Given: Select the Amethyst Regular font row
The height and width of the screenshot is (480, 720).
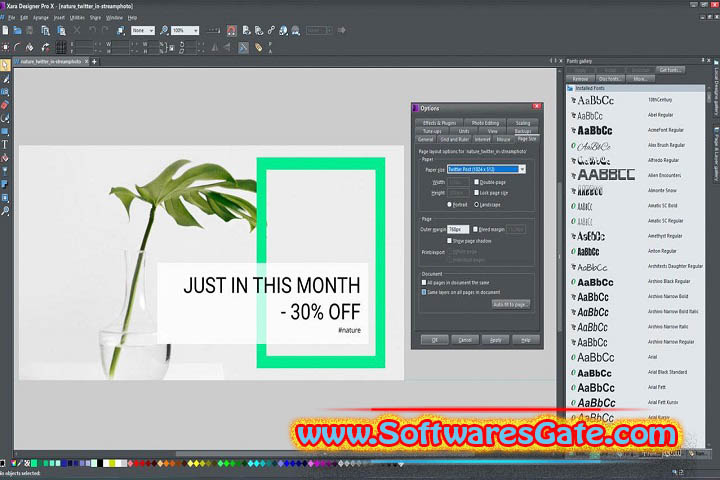Looking at the screenshot, I should 636,236.
